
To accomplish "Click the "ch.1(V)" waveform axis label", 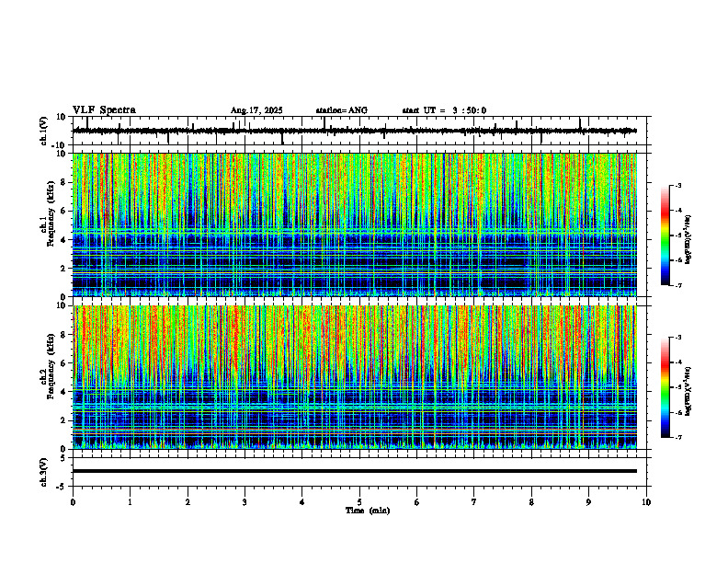I will point(44,131).
